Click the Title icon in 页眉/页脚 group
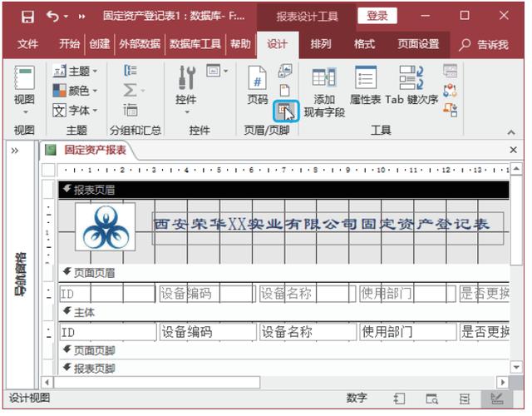 pyautogui.click(x=284, y=91)
